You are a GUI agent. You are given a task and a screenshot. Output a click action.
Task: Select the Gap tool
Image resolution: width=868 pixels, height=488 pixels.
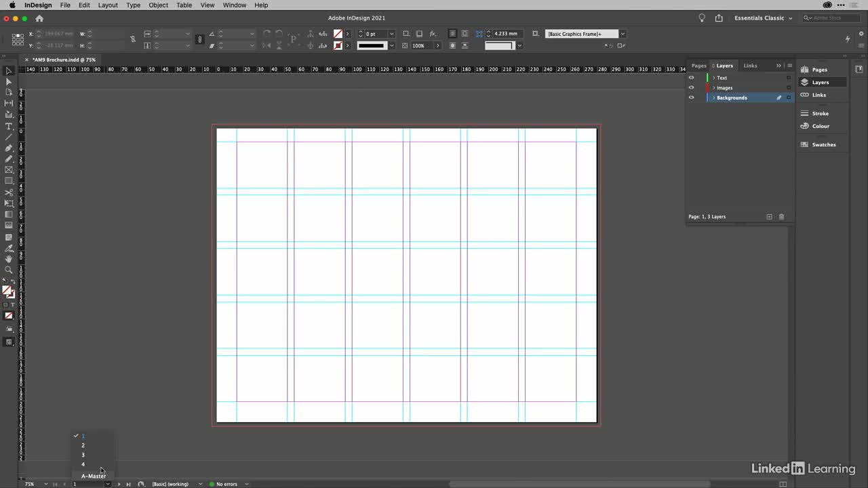click(x=9, y=103)
